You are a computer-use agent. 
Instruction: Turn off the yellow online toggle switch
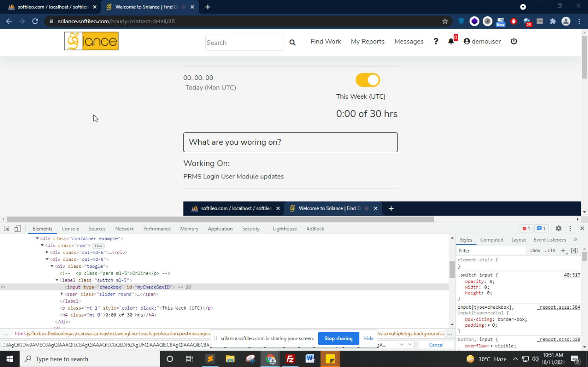(368, 80)
